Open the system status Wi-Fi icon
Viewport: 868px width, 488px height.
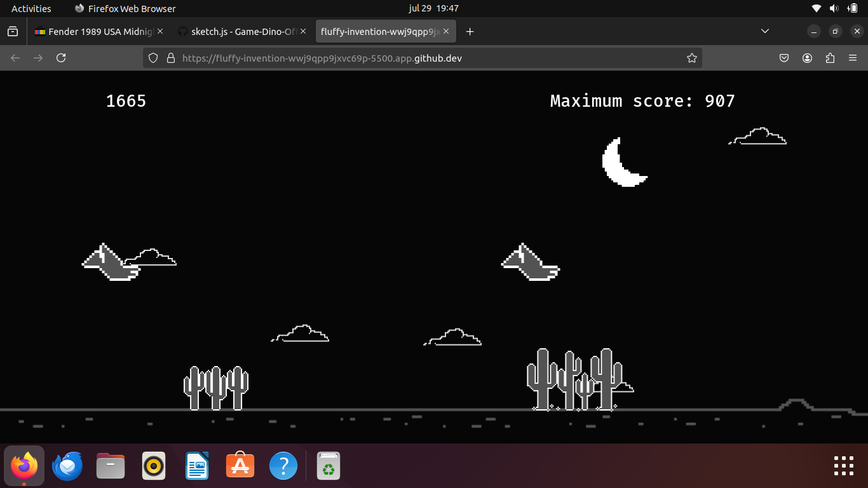click(817, 8)
